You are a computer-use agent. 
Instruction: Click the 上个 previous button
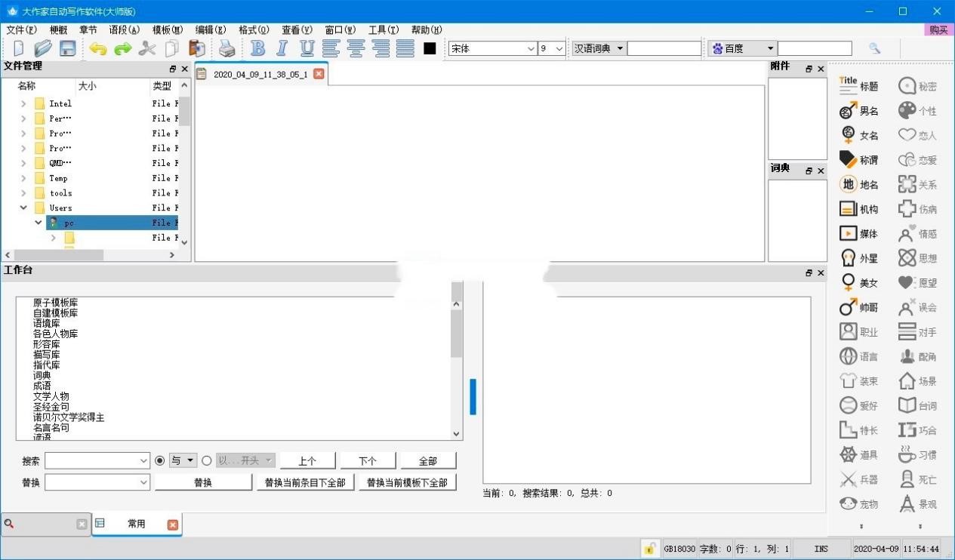click(x=307, y=460)
